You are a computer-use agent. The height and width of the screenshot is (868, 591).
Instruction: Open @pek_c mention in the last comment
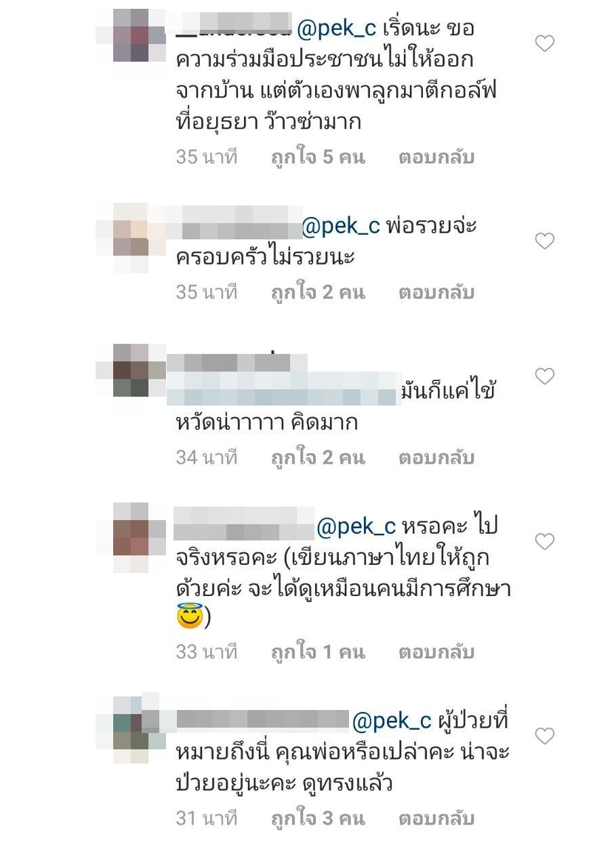pos(392,722)
